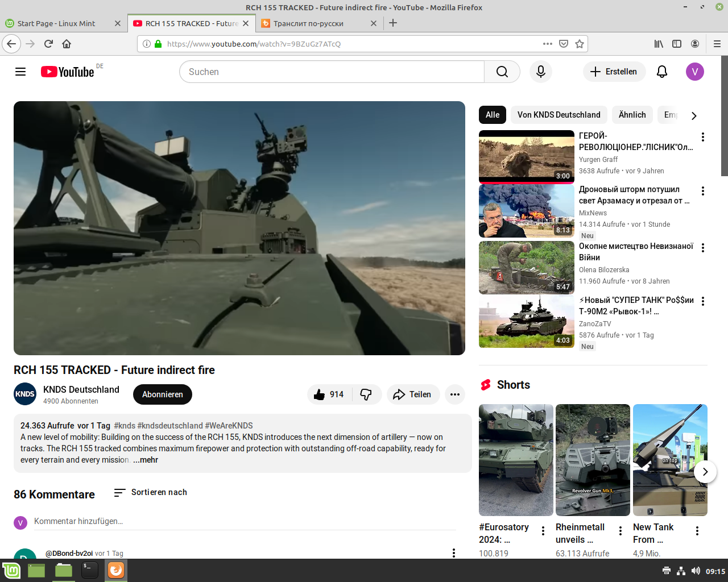Switch to Транслит по-русски tab
Viewport: 728px width, 582px height.
click(x=318, y=23)
